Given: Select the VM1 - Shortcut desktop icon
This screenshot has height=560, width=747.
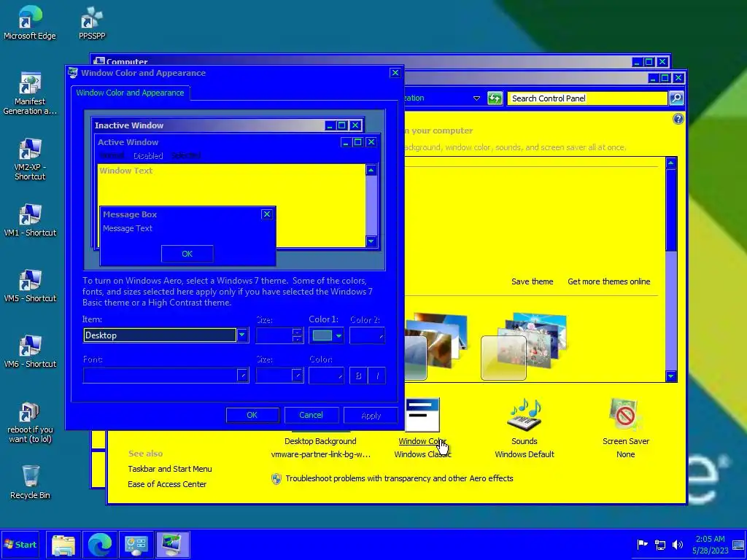Looking at the screenshot, I should coord(29,220).
